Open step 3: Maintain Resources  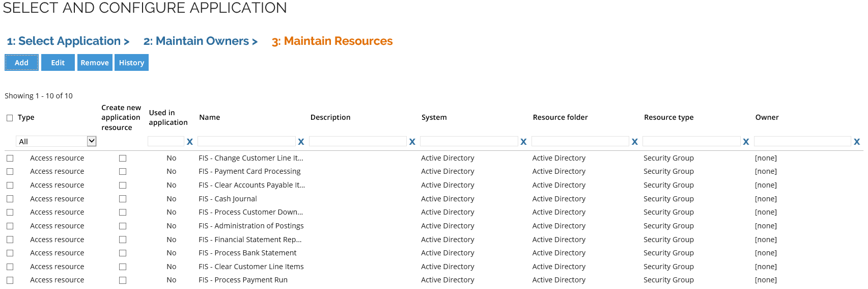click(332, 41)
